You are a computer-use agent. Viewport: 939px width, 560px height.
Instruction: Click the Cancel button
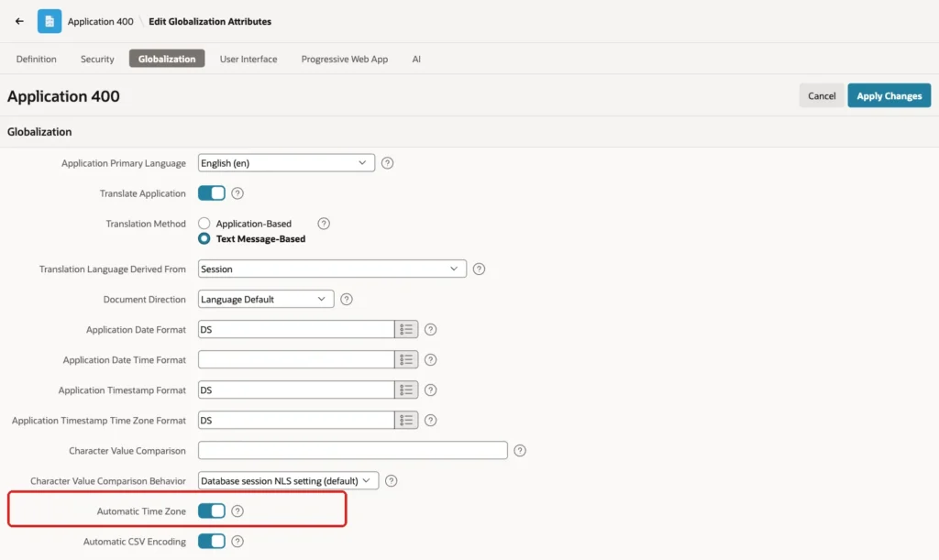click(822, 95)
